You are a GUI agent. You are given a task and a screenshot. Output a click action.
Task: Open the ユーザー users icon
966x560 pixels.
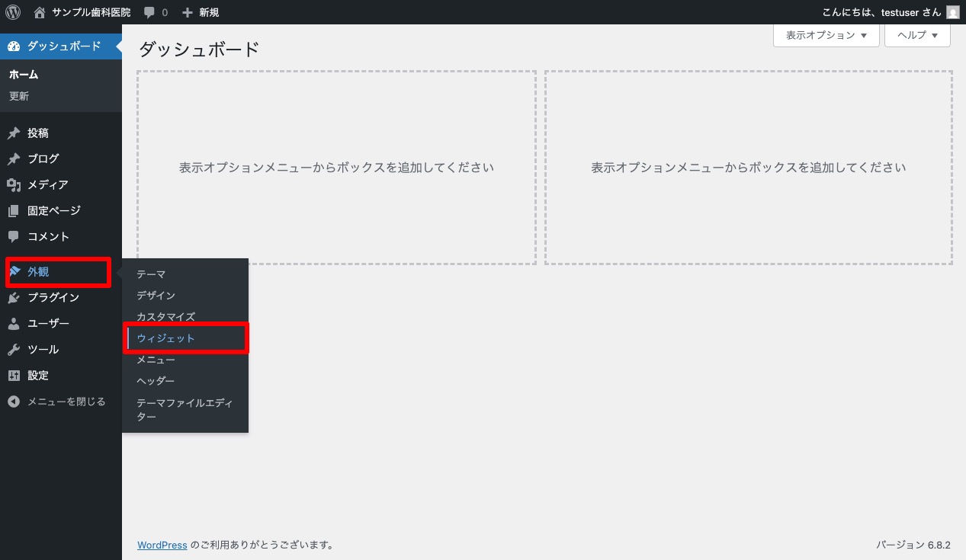(14, 323)
